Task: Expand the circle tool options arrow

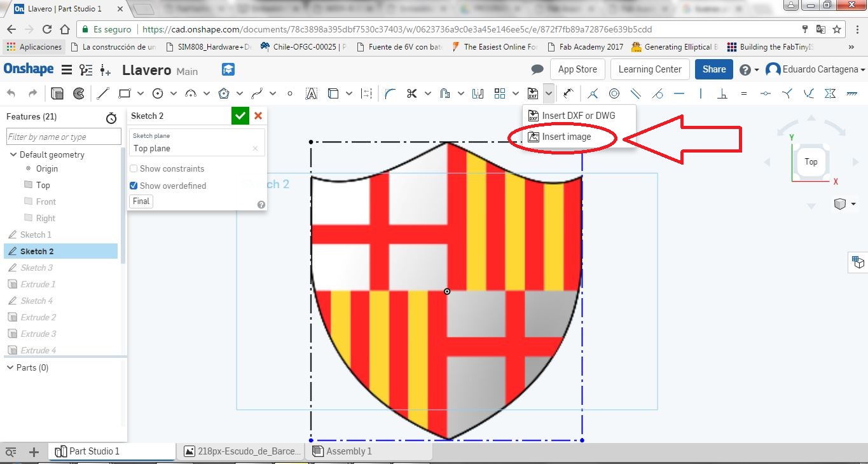Action: coord(174,93)
